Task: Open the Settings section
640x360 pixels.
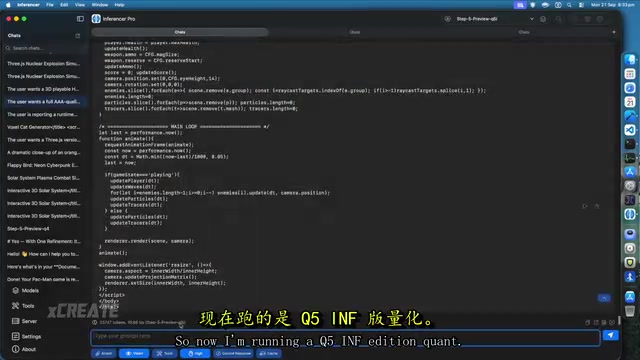Action: pos(27,336)
